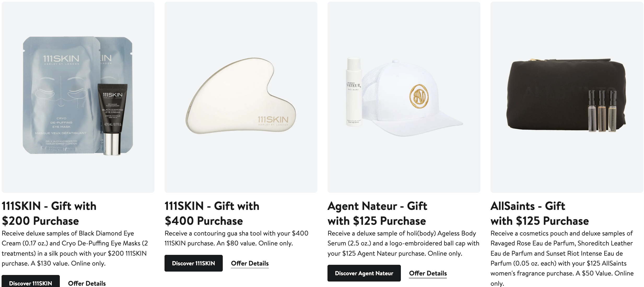Open the 111SKIN gua sha tool image
The height and width of the screenshot is (287, 644).
point(241,97)
